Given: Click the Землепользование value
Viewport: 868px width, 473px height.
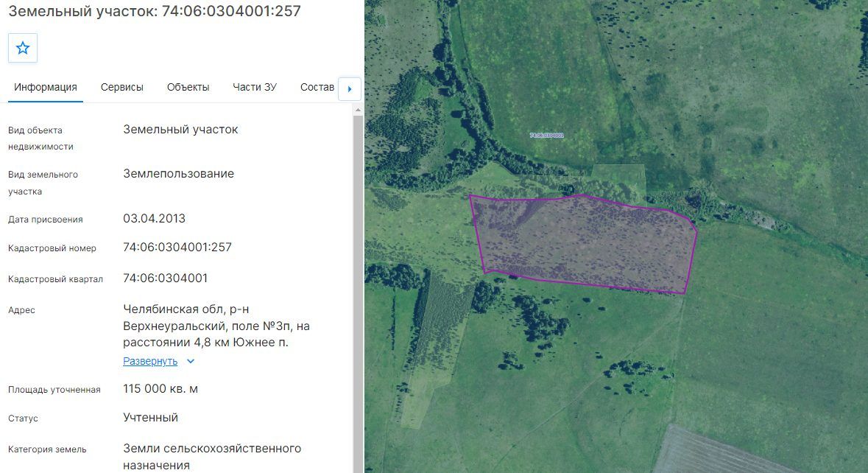Looking at the screenshot, I should tap(178, 174).
